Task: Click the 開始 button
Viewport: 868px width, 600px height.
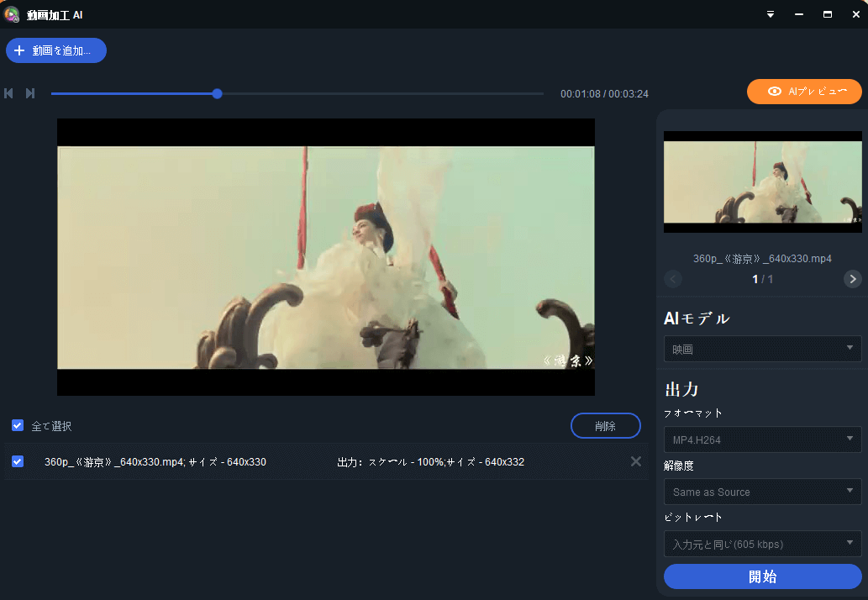Action: (762, 576)
